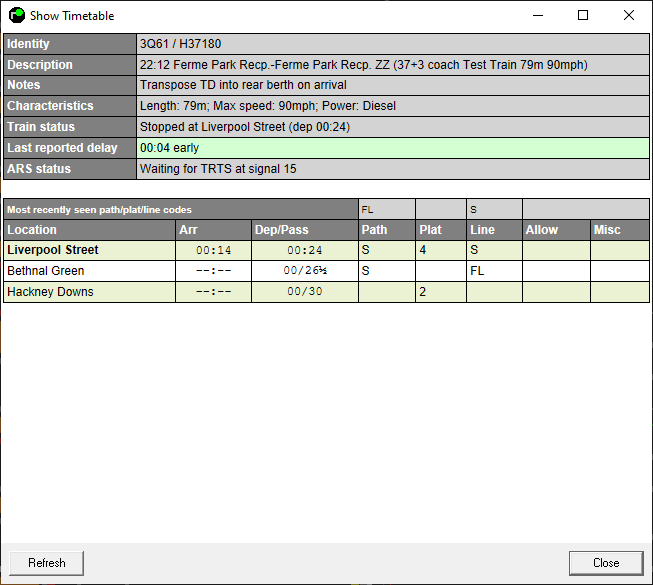The height and width of the screenshot is (585, 653).
Task: Click Liverpool Street departure time 00:24
Action: [x=304, y=251]
